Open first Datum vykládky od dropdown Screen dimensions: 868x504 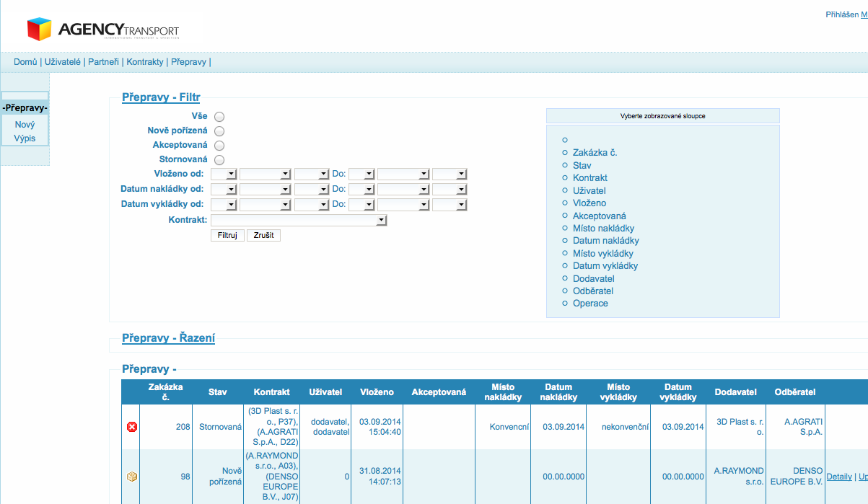pos(223,205)
